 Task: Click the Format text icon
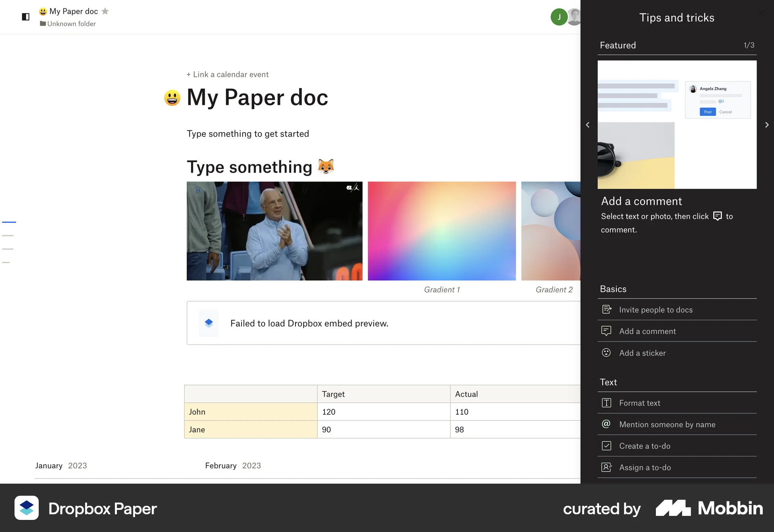(606, 403)
